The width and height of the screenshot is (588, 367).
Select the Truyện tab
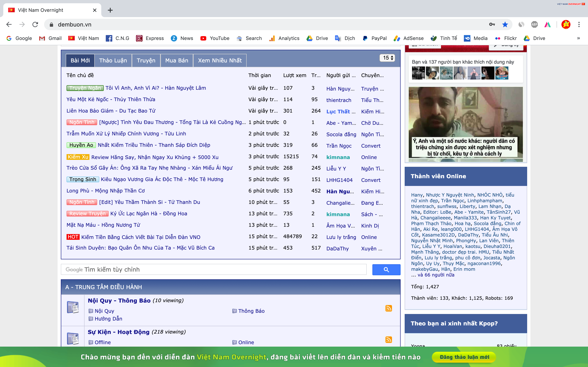[146, 60]
